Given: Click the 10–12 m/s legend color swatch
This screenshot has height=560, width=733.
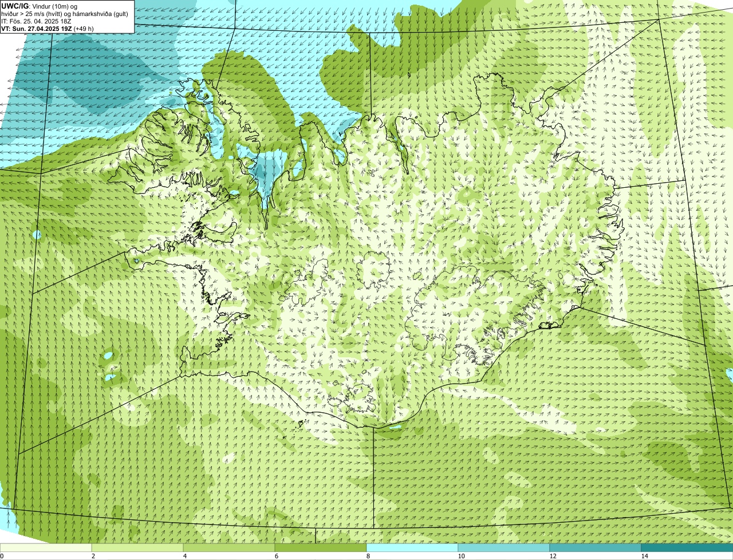Looking at the screenshot, I should click(x=504, y=548).
